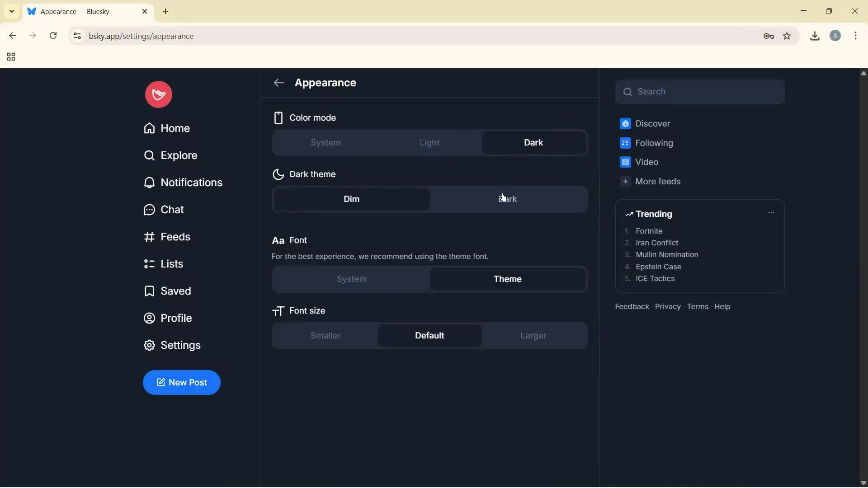Switch to the Appearance browser tab

tap(81, 11)
